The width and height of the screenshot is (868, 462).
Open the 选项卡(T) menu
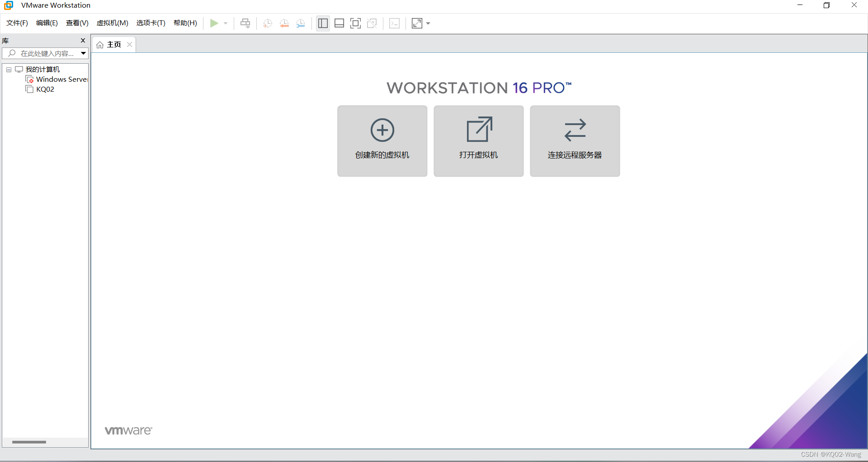[x=151, y=23]
